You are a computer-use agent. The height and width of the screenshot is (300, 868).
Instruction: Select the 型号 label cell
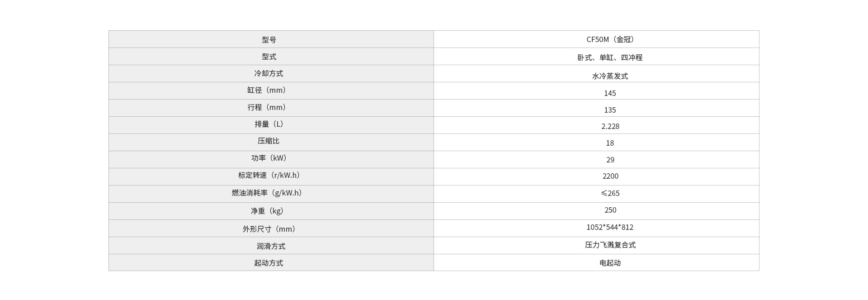(269, 39)
